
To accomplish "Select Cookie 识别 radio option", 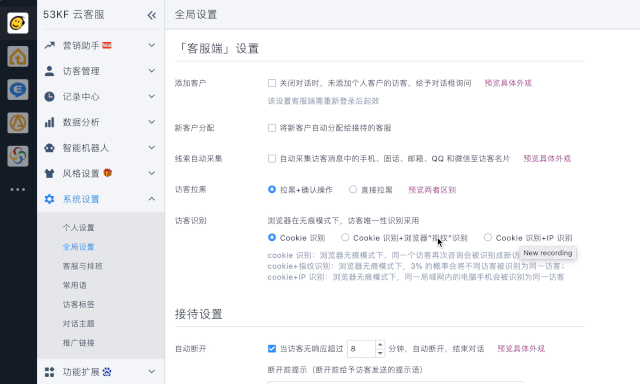I will tap(272, 238).
